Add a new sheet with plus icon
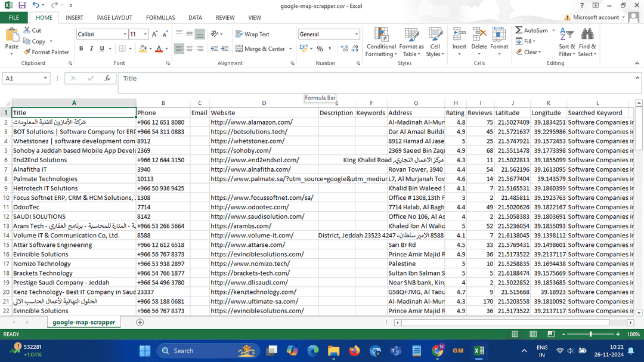The image size is (644, 362). pyautogui.click(x=140, y=323)
